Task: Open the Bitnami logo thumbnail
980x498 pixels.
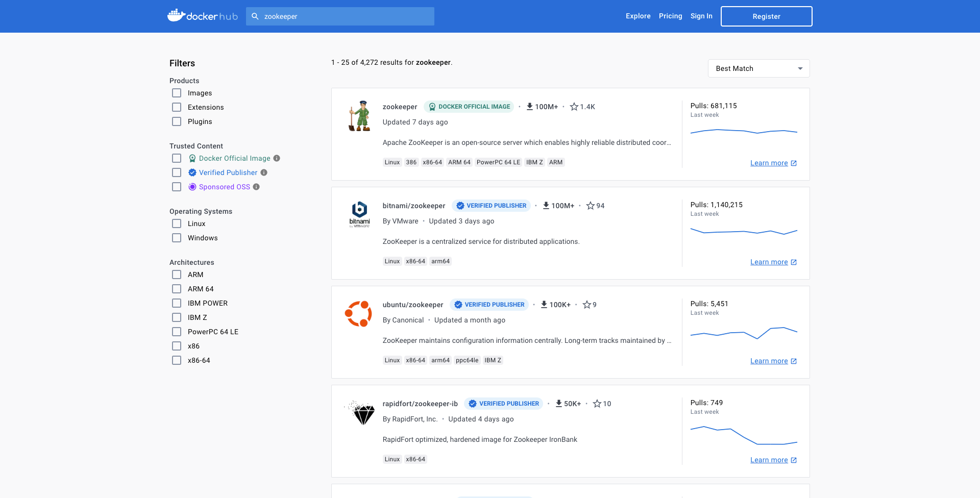Action: pyautogui.click(x=360, y=214)
